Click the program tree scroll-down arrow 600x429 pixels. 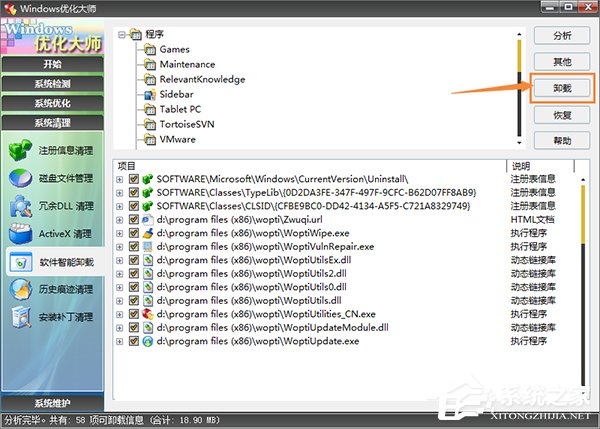click(519, 143)
